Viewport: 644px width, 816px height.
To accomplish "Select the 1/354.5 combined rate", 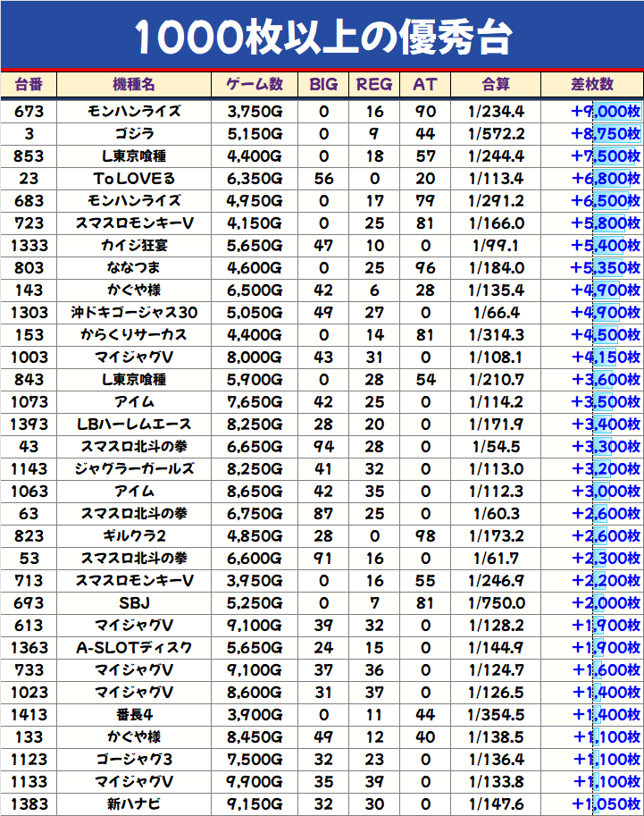I will pos(496,716).
